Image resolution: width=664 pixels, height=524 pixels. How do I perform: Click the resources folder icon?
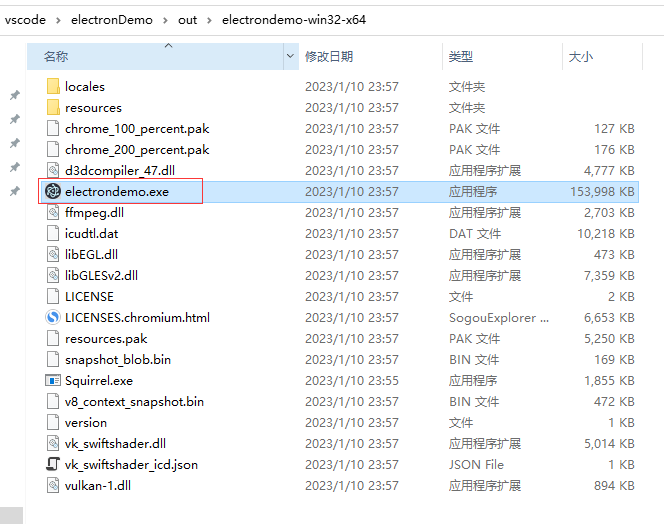(54, 108)
